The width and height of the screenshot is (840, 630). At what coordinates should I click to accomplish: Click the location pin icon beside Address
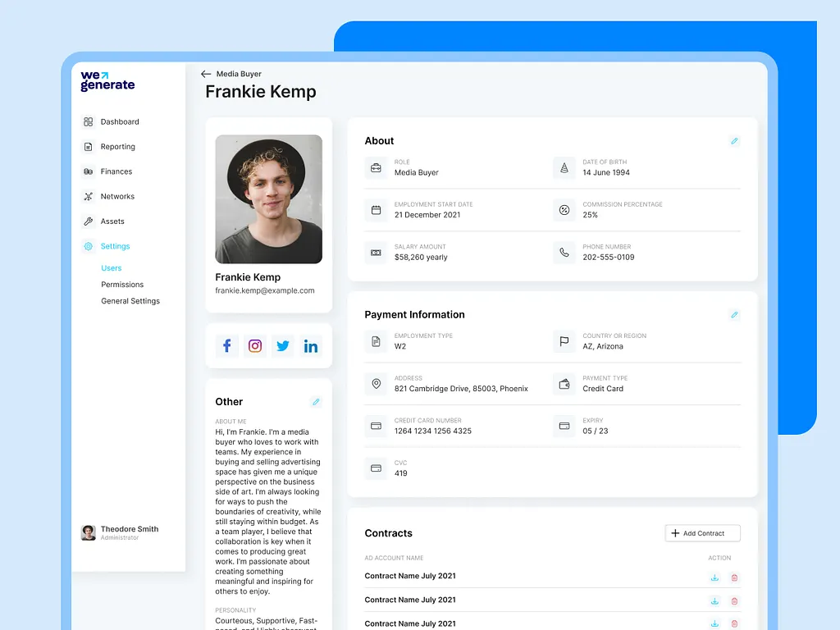tap(376, 384)
